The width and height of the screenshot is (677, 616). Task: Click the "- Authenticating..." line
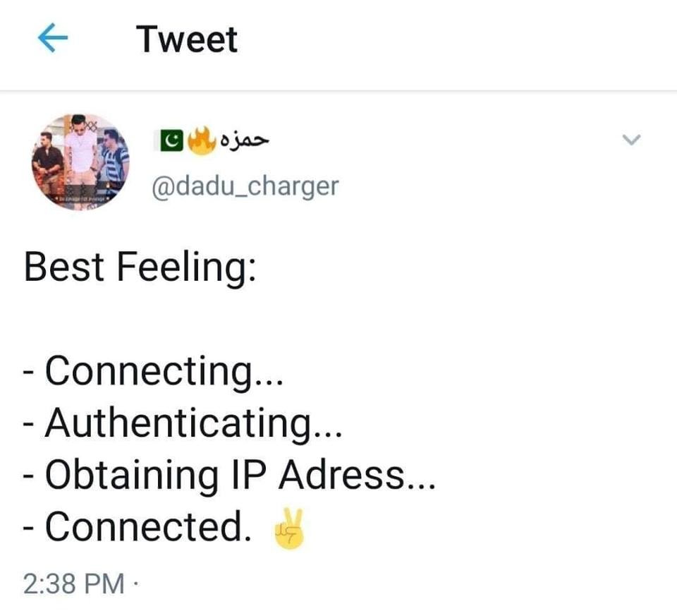pos(183,423)
